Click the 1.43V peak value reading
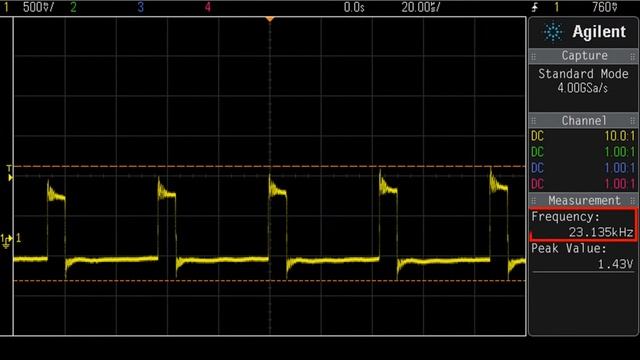This screenshot has height=360, width=640. [x=615, y=264]
